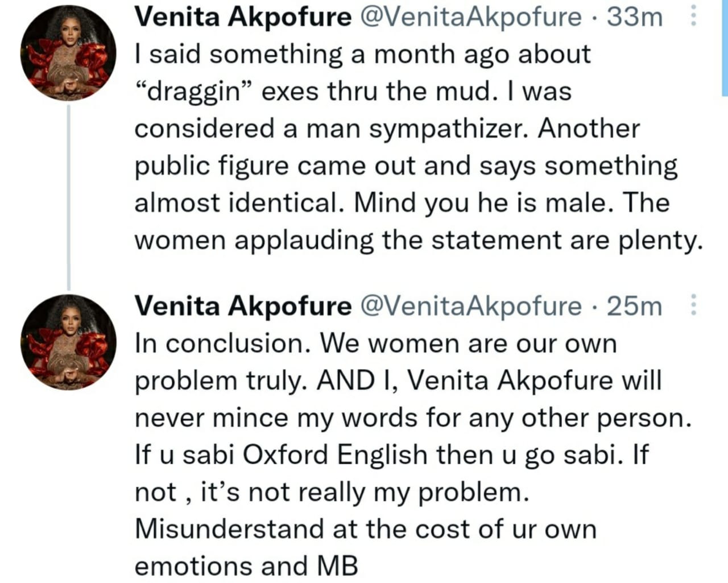This screenshot has width=728, height=583.
Task: Click the line "Misunderstand at the cost of ur own"
Action: [x=365, y=528]
